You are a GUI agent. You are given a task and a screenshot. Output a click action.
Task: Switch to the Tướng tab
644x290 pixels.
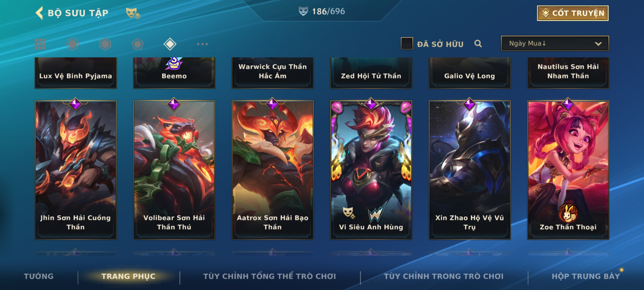pyautogui.click(x=39, y=276)
